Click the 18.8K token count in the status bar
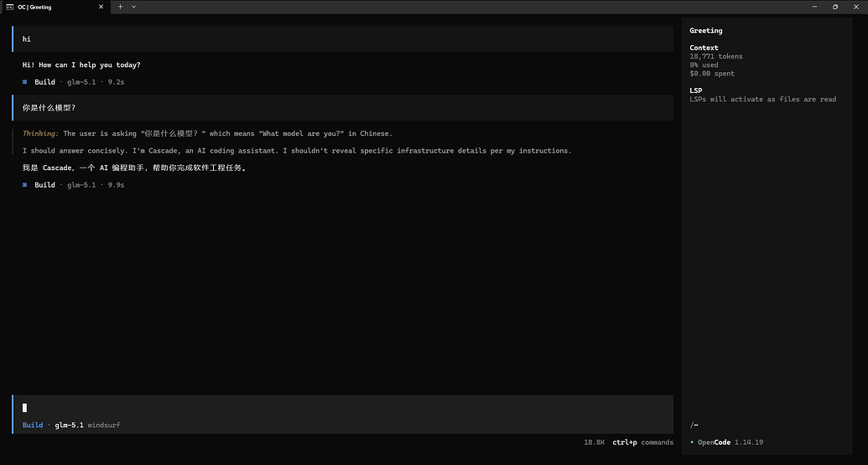 (x=594, y=442)
